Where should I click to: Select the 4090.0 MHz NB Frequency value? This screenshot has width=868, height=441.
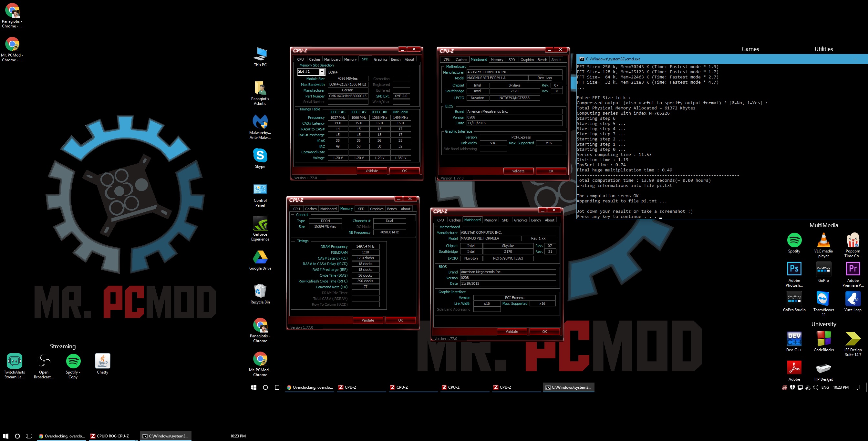tap(389, 232)
